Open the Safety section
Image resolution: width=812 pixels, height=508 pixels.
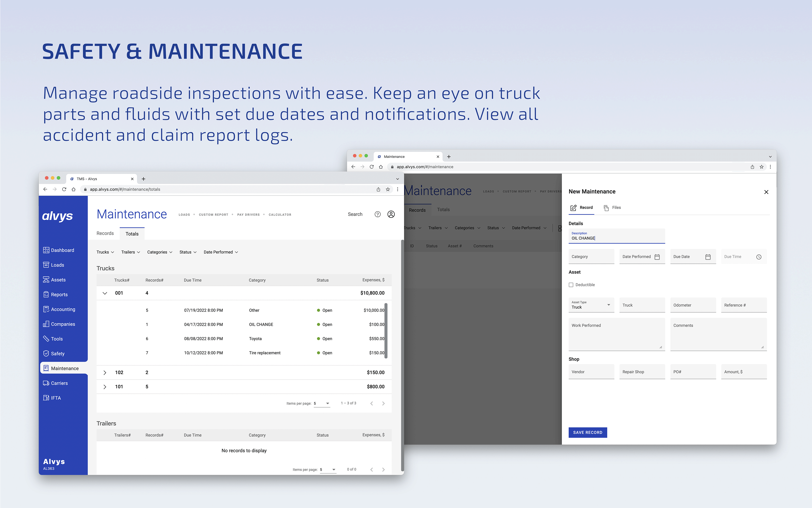pyautogui.click(x=58, y=353)
